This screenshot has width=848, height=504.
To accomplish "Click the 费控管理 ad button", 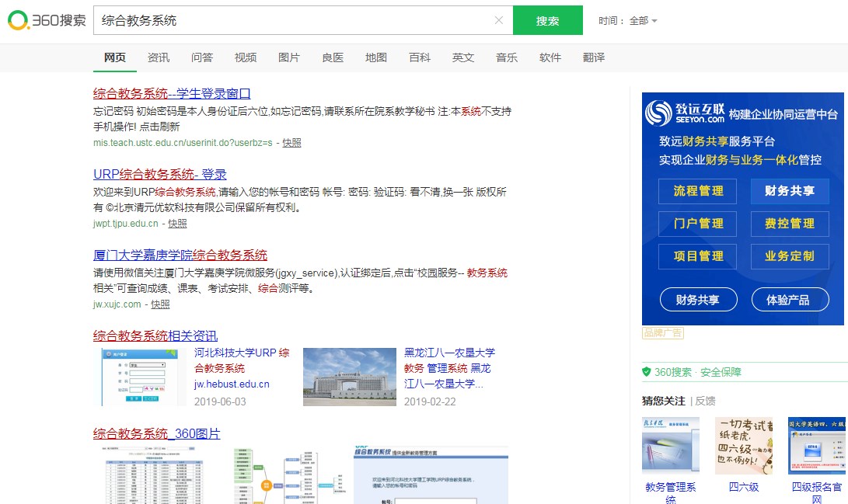I will [790, 224].
